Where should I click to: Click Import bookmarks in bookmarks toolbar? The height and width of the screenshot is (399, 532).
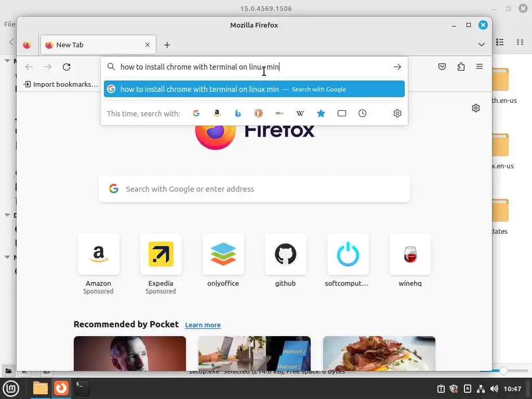click(61, 84)
